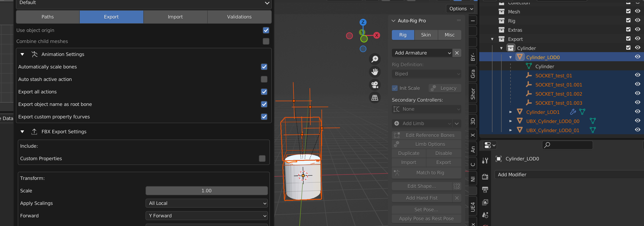This screenshot has width=644, height=226.
Task: Click the Match to Rig button
Action: click(430, 173)
